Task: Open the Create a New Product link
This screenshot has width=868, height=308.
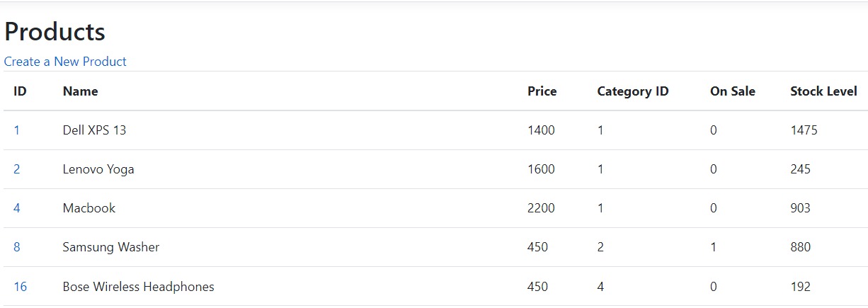Action: (x=65, y=62)
